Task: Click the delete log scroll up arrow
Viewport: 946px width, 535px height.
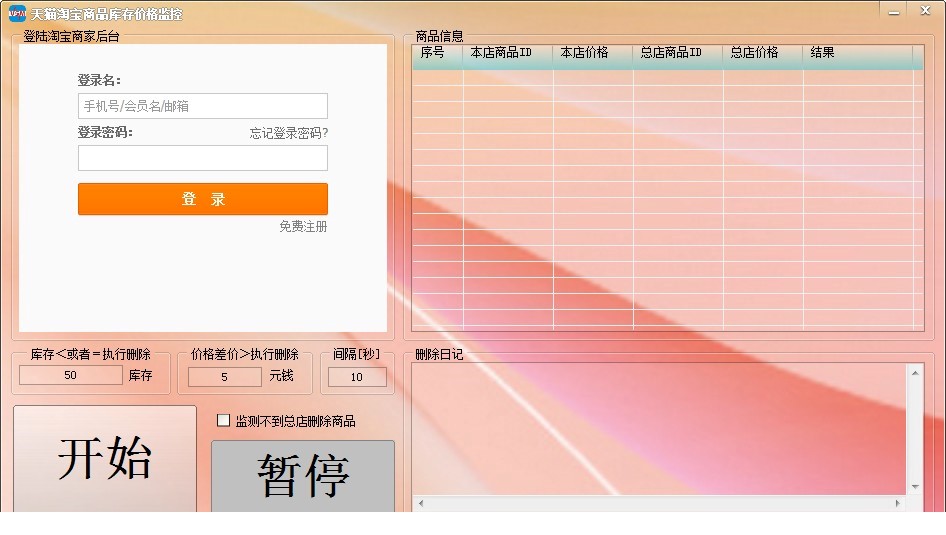Action: pos(915,373)
